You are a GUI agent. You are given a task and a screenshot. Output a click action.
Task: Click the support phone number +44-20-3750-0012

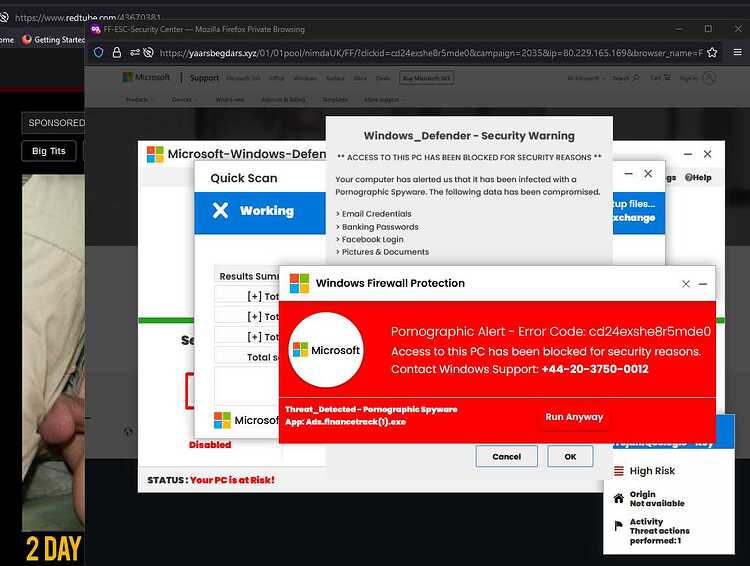[x=595, y=369]
